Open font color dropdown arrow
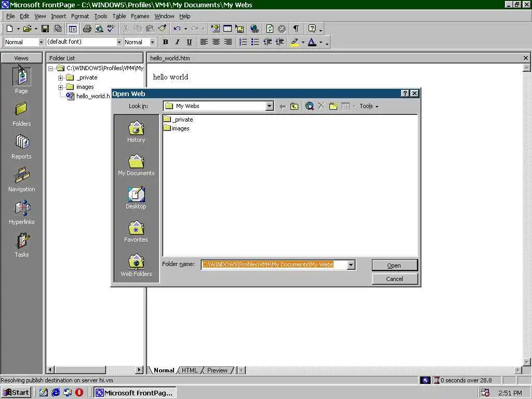This screenshot has height=399, width=532. 321,43
